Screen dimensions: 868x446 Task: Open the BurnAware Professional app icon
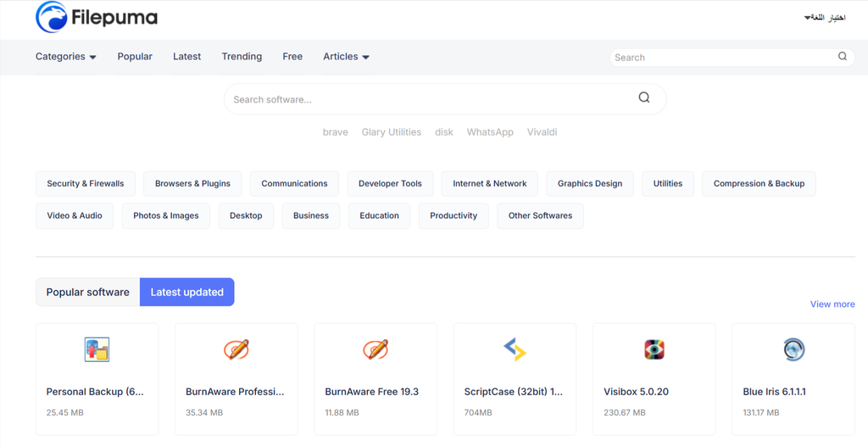(236, 349)
